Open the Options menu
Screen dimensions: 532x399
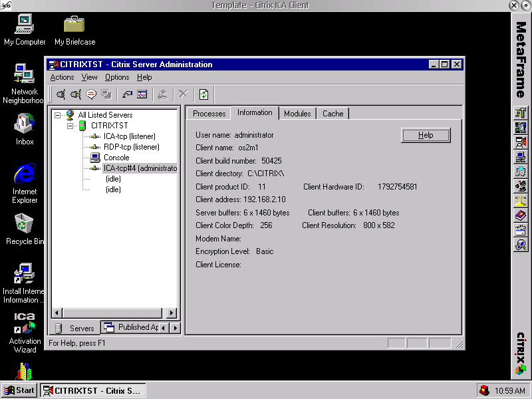pyautogui.click(x=117, y=77)
